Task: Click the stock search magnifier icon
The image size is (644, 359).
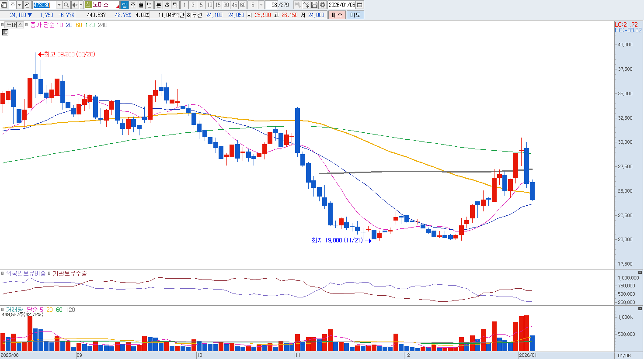Action: pos(66,5)
